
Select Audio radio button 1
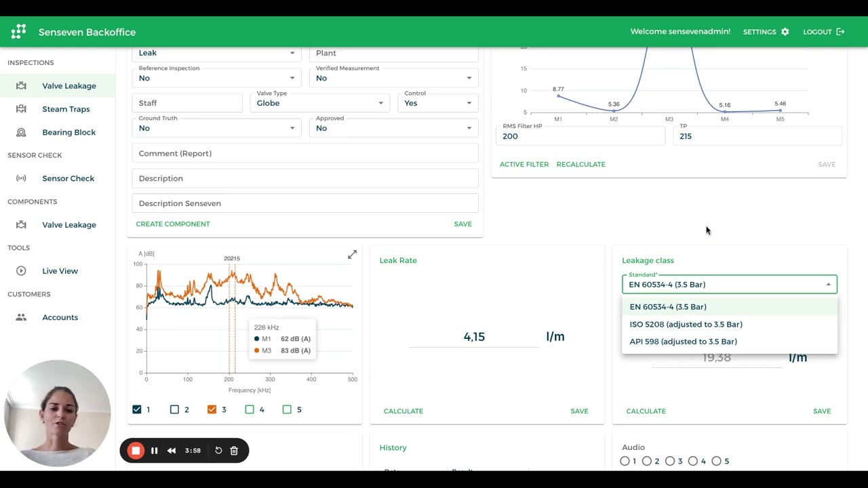point(625,461)
